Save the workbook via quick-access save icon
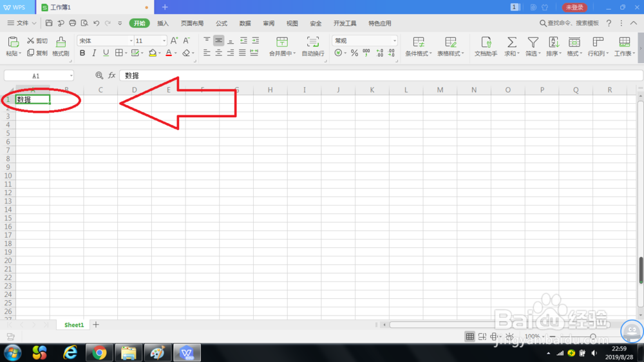Screen dimensions: 644x362 [x=49, y=23]
